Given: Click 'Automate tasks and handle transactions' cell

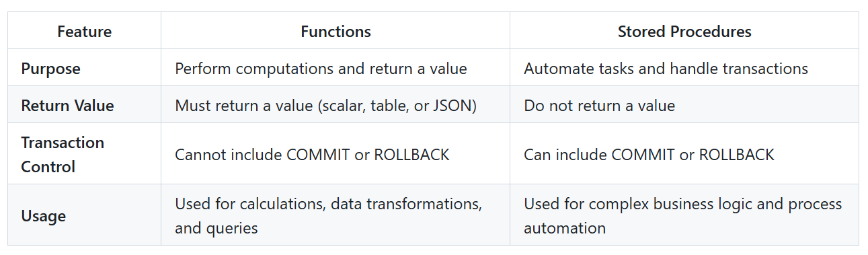Looking at the screenshot, I should [666, 69].
